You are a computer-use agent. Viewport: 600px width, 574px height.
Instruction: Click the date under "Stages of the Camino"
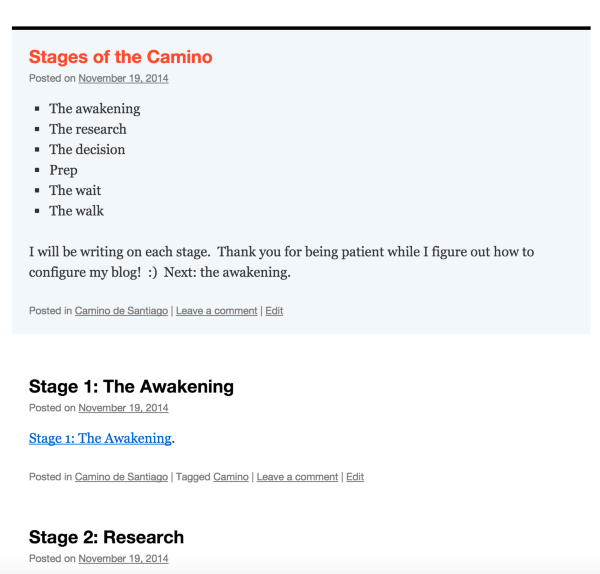pyautogui.click(x=123, y=79)
